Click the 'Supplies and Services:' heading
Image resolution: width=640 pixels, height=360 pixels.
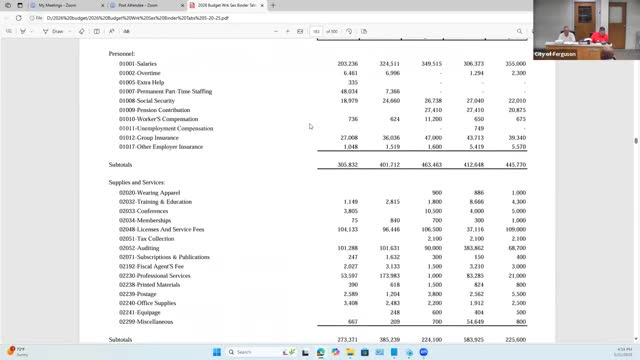coord(137,182)
